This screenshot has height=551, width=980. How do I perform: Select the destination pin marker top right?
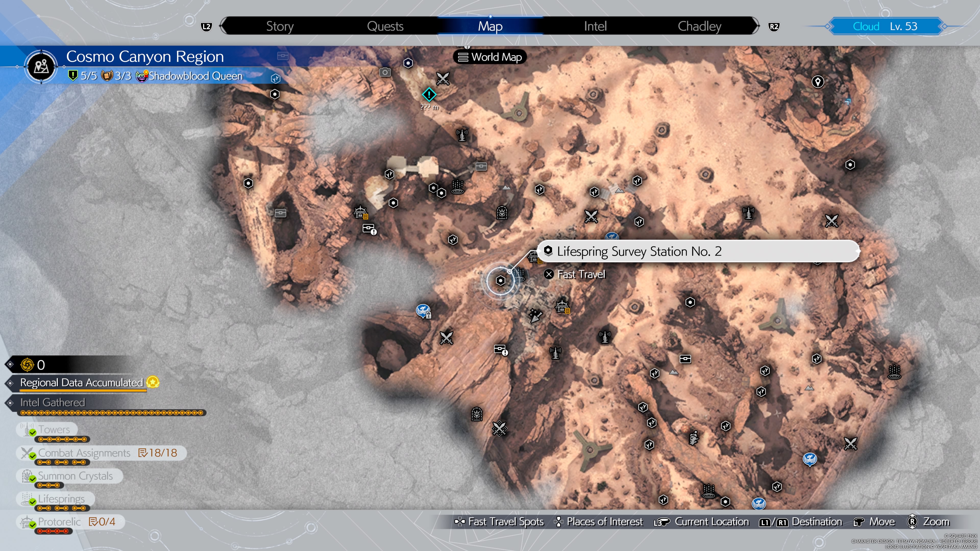pos(817,81)
